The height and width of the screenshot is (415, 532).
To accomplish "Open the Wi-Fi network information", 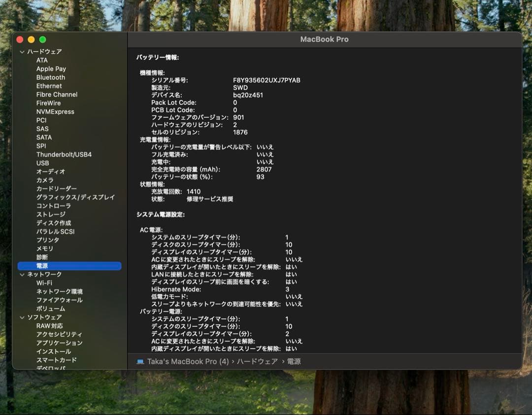I will pos(46,283).
